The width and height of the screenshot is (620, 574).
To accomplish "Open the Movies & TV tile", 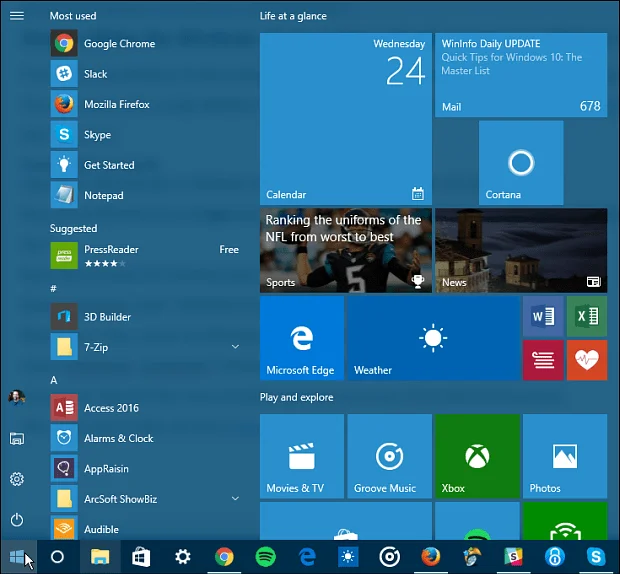I will point(302,456).
